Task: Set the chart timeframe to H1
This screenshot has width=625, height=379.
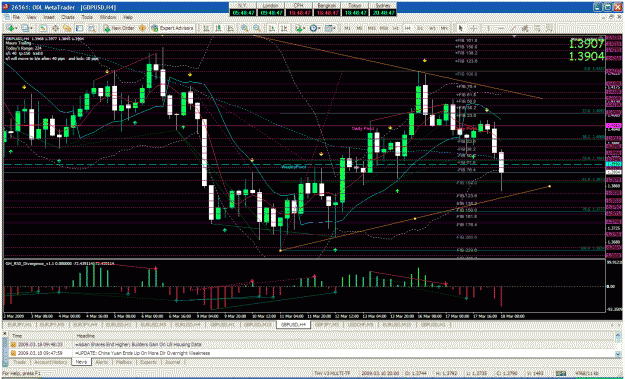Action: pos(396,28)
